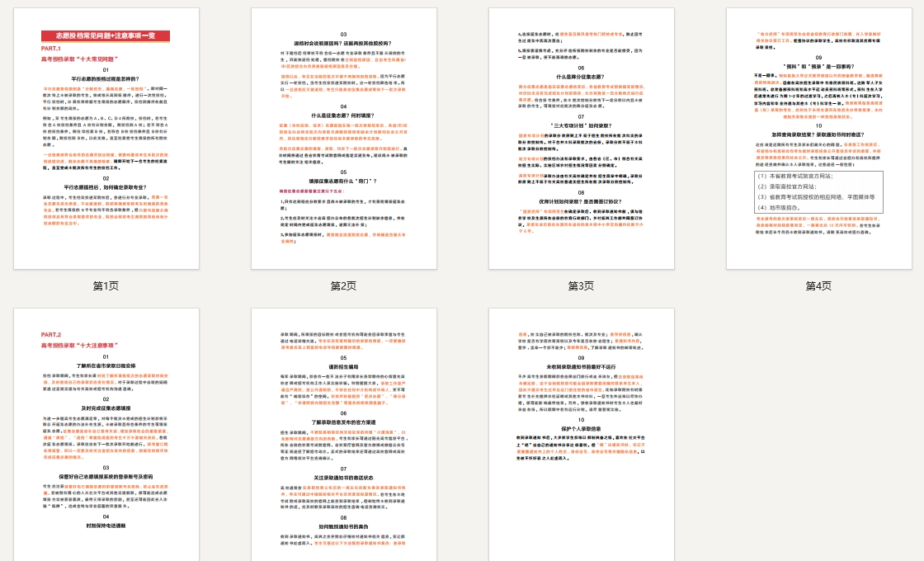The height and width of the screenshot is (561, 924).
Task: Click the PART.1 heading on page one
Action: 51,49
